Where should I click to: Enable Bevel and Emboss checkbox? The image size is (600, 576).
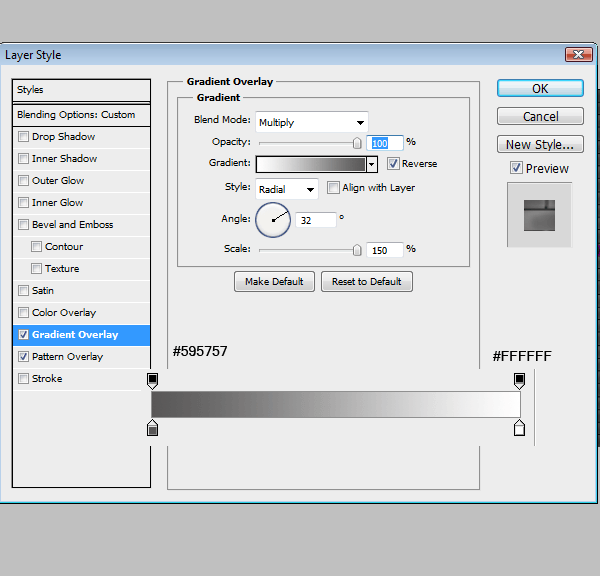23,225
